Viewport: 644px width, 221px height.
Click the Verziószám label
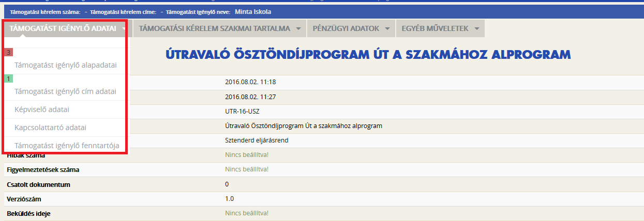[25, 199]
